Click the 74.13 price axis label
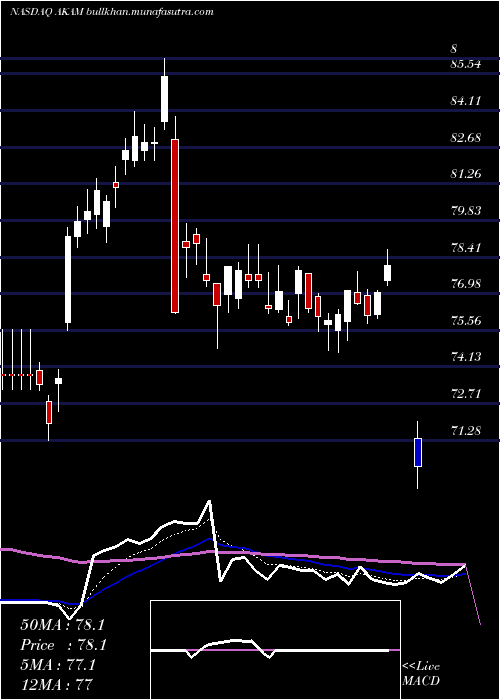Screen dimensions: 500x700 point(466,357)
